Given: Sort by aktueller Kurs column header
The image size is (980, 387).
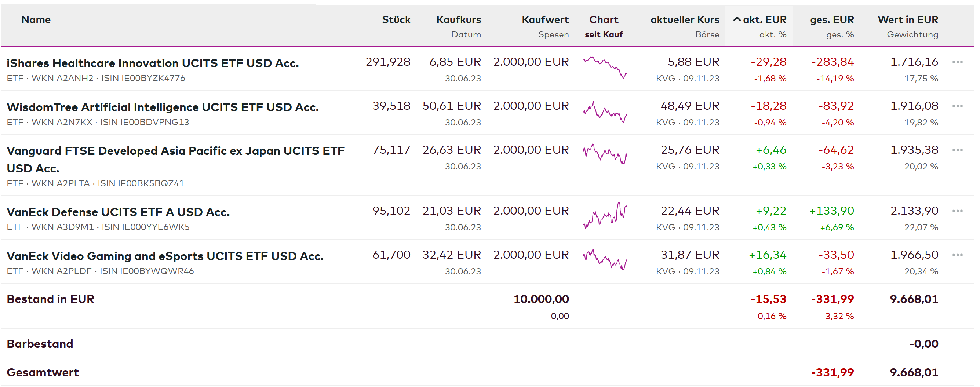Looking at the screenshot, I should click(684, 20).
